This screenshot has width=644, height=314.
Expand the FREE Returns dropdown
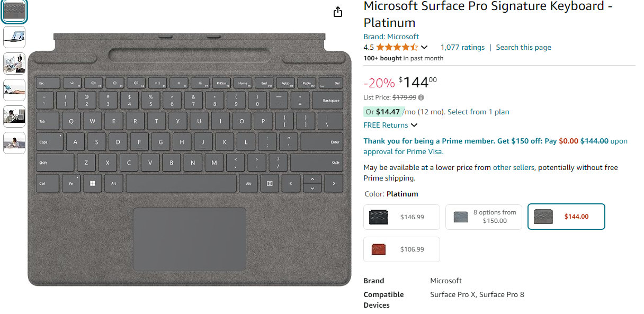[x=414, y=125]
